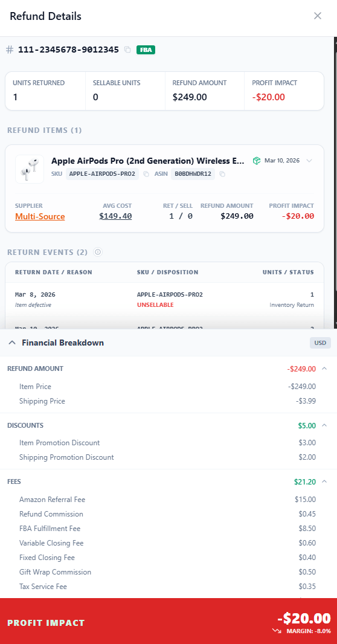Click the MARGIN: -8.0% indicator
This screenshot has width=337, height=644.
[x=309, y=631]
